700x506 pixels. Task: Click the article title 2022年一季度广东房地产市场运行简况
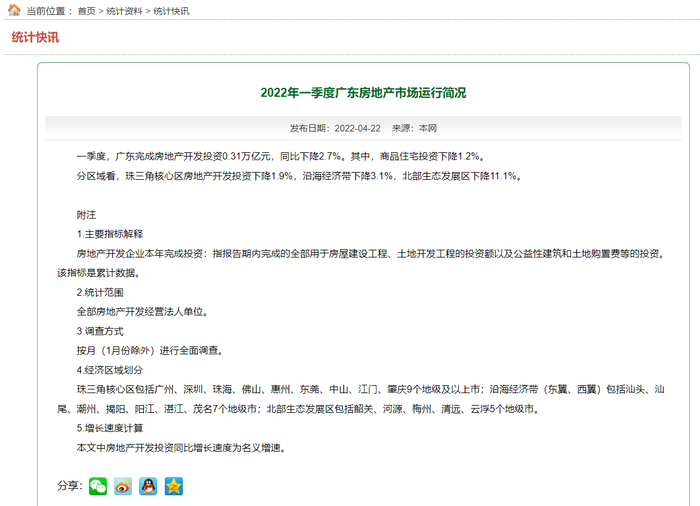click(363, 93)
